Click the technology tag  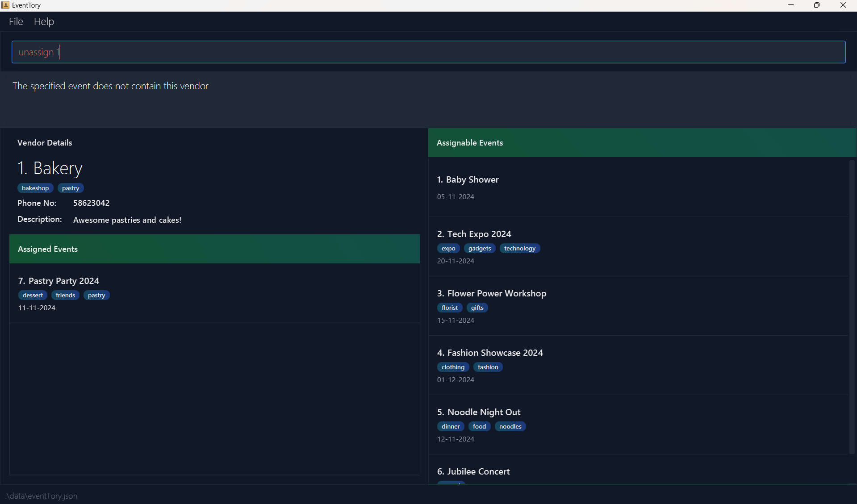(520, 248)
